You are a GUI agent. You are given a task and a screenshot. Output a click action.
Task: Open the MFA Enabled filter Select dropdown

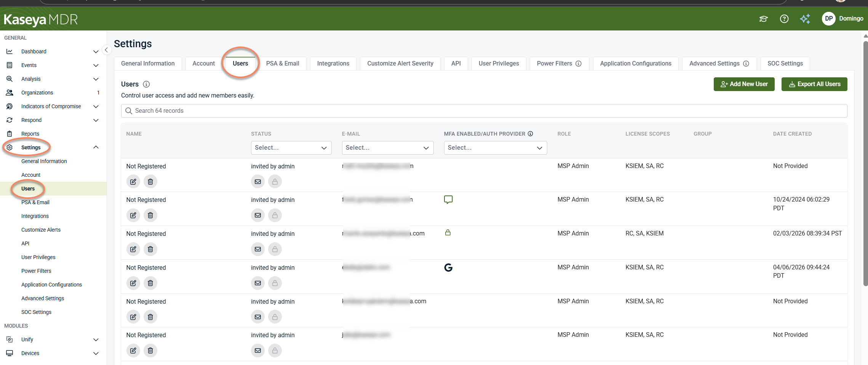(x=495, y=148)
